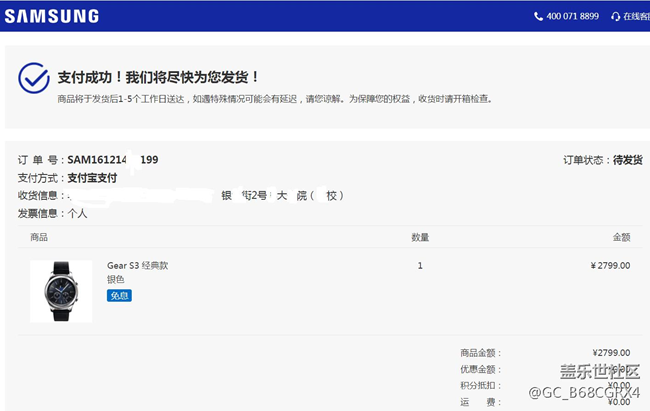Click the 商品 column header

(x=39, y=237)
